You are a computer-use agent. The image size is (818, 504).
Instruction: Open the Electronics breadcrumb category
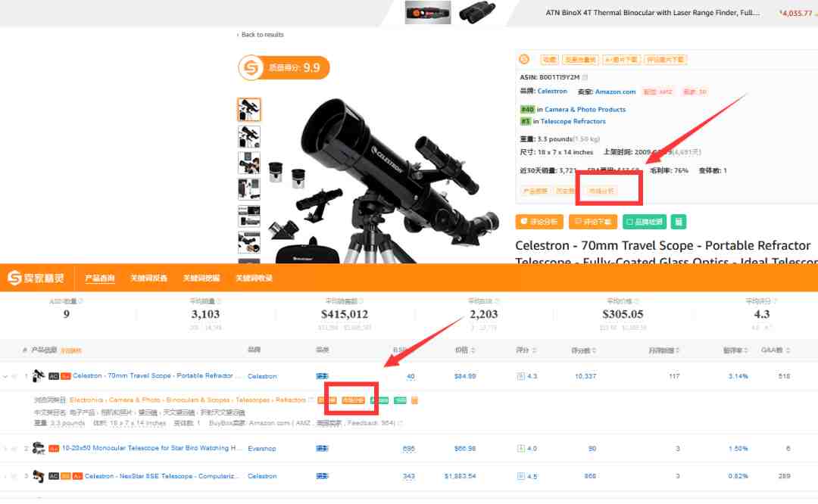point(86,400)
